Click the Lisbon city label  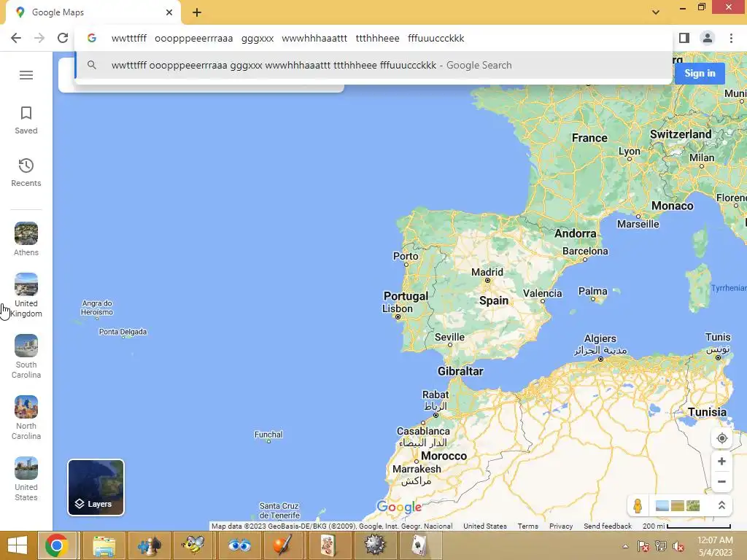point(398,308)
